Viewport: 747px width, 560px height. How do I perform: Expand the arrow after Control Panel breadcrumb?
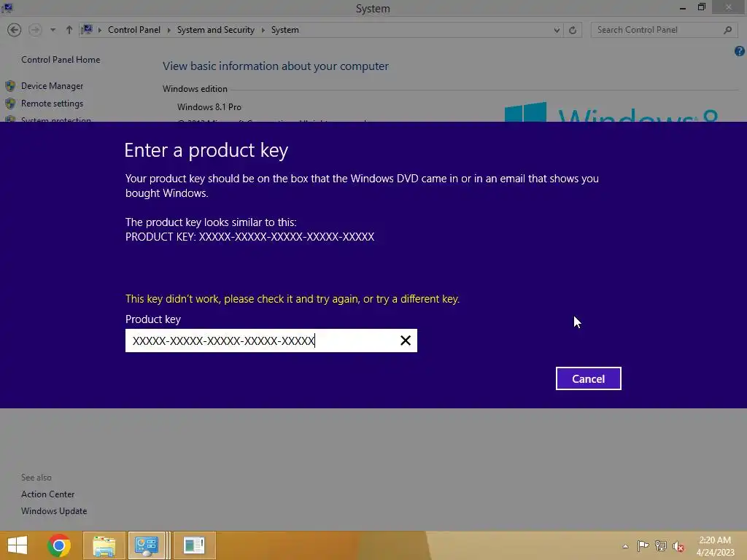click(169, 30)
